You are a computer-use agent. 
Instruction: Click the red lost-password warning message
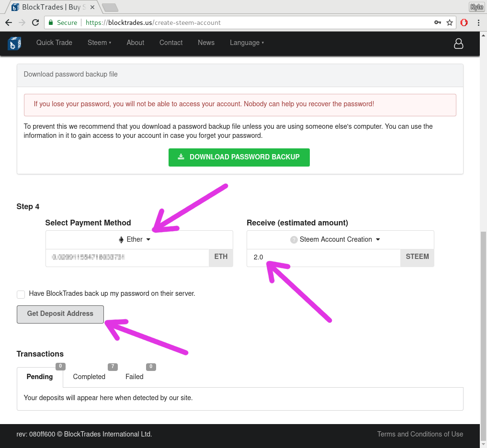pyautogui.click(x=240, y=105)
